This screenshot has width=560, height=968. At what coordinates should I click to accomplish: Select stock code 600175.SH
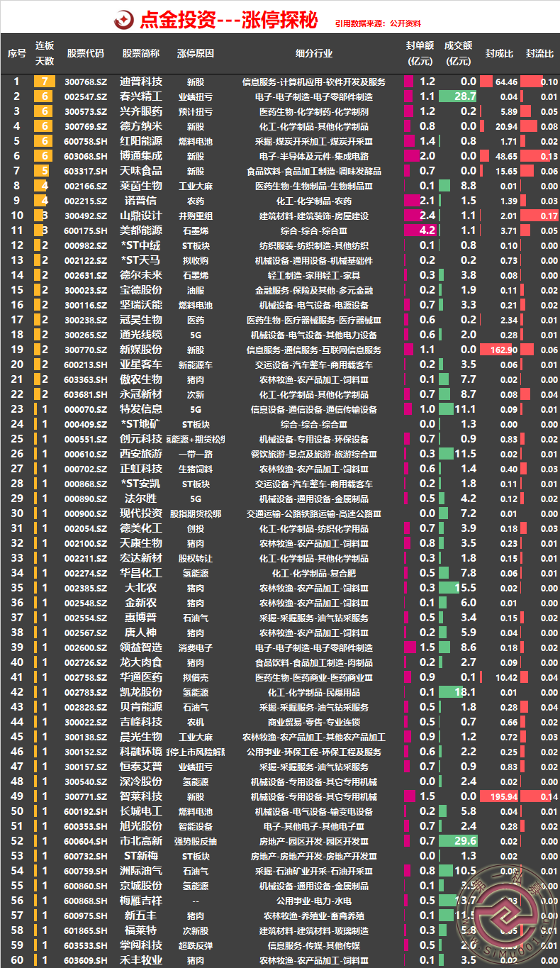tap(84, 230)
